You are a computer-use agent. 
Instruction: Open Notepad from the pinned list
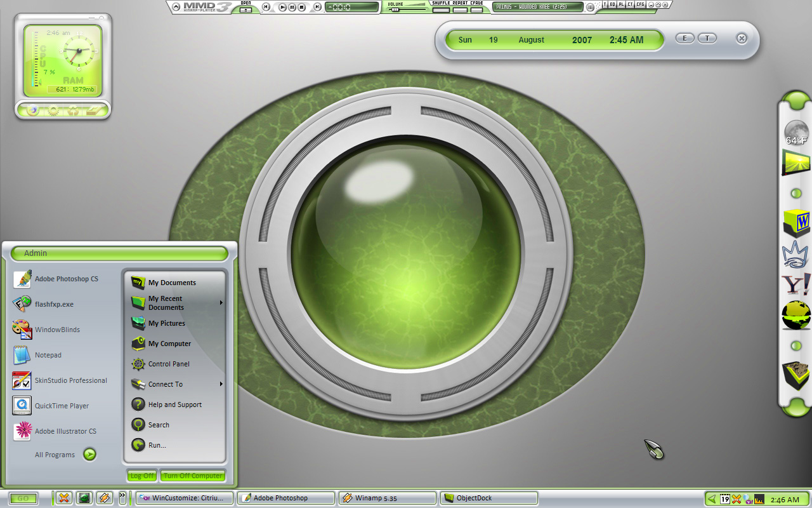coord(38,355)
